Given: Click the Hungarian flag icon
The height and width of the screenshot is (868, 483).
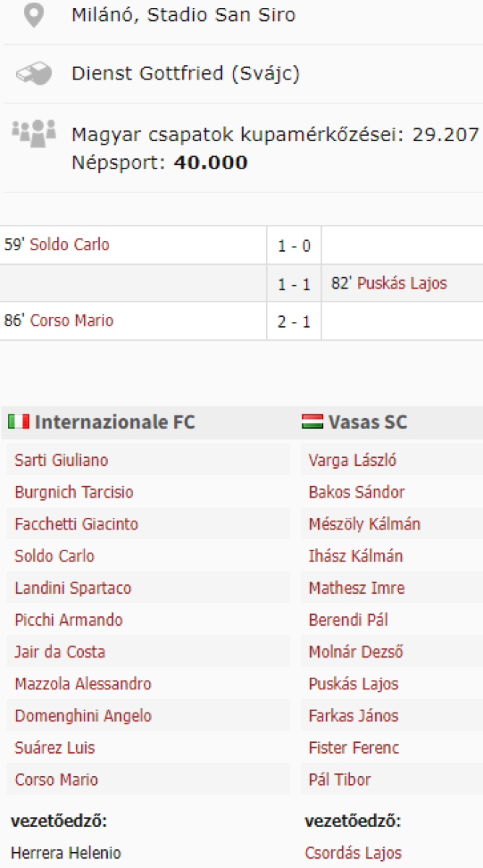Looking at the screenshot, I should (x=312, y=422).
